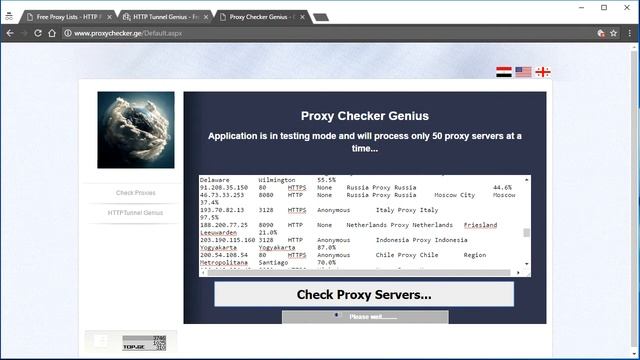
Task: Click the text area vertical scrollbar thumb
Action: coord(527,232)
